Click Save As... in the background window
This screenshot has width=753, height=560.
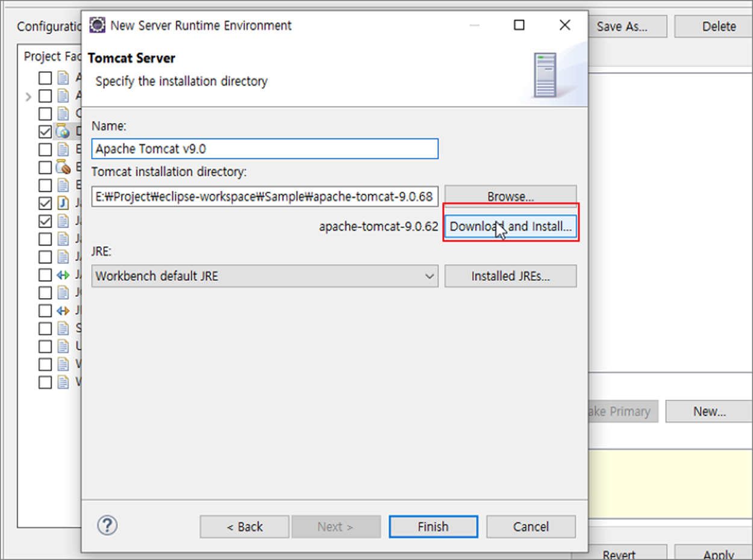coord(628,26)
